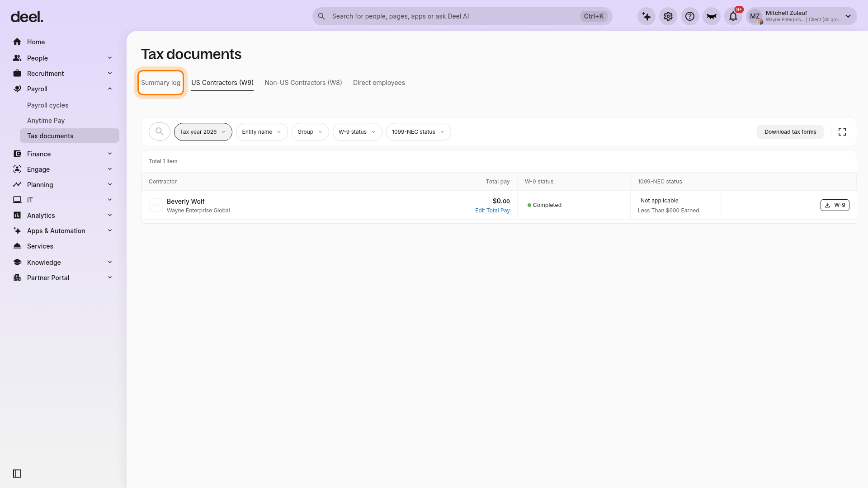This screenshot has height=488, width=868.
Task: Click the Analytics chart icon
Action: (x=17, y=215)
